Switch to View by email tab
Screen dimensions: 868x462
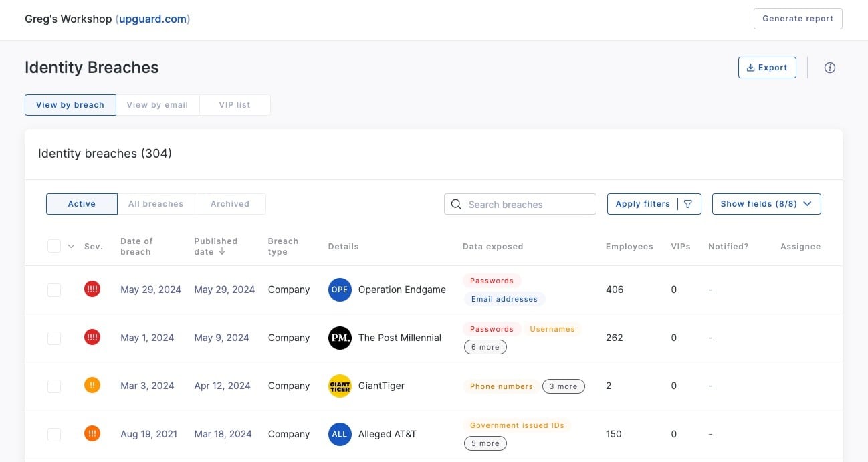157,105
